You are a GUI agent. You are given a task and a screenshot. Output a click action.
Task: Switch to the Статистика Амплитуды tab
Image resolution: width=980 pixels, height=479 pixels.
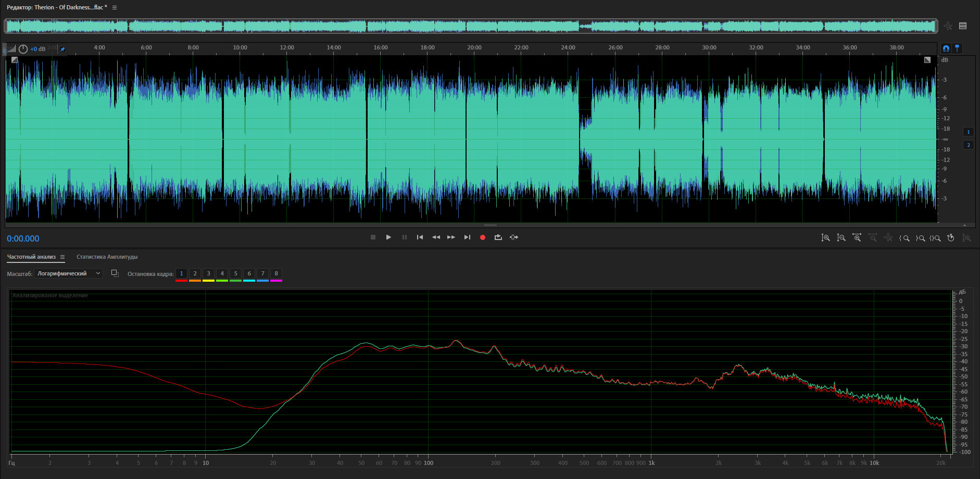pyautogui.click(x=107, y=257)
